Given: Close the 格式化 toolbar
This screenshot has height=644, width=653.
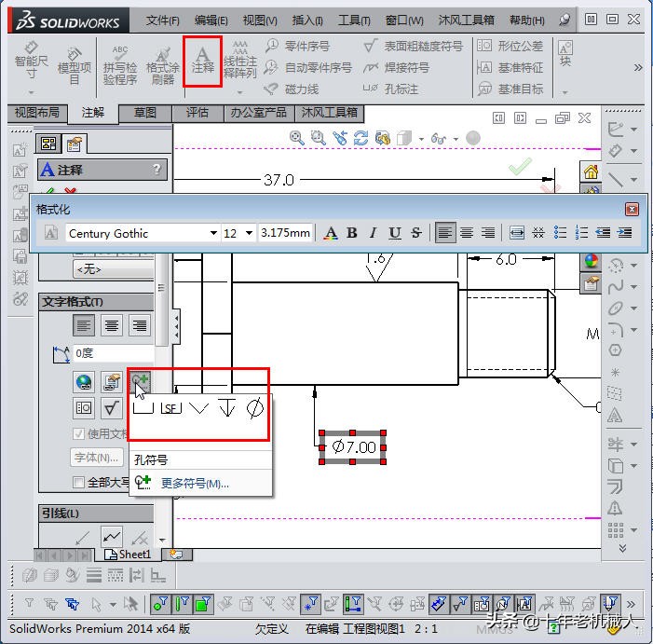Looking at the screenshot, I should point(632,209).
